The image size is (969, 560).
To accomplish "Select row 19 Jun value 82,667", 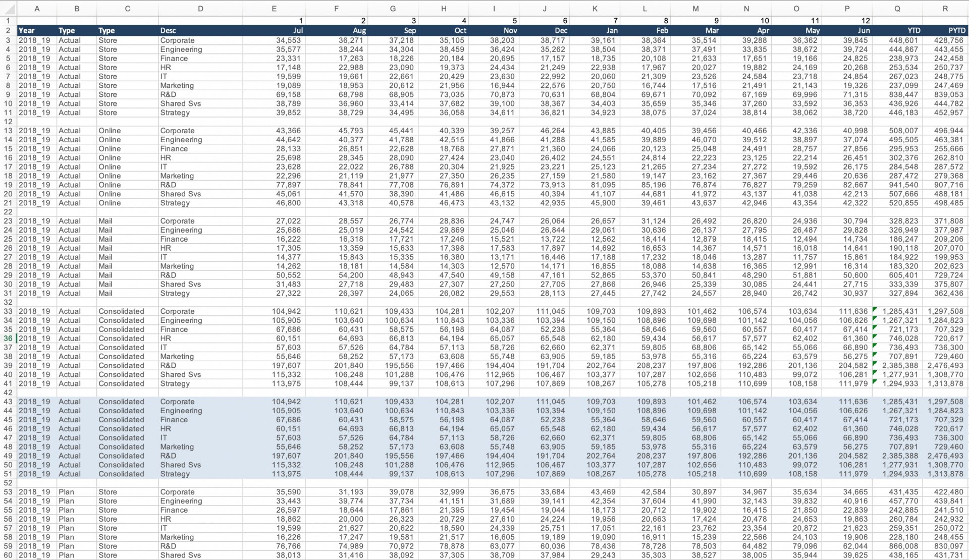I will [x=847, y=185].
